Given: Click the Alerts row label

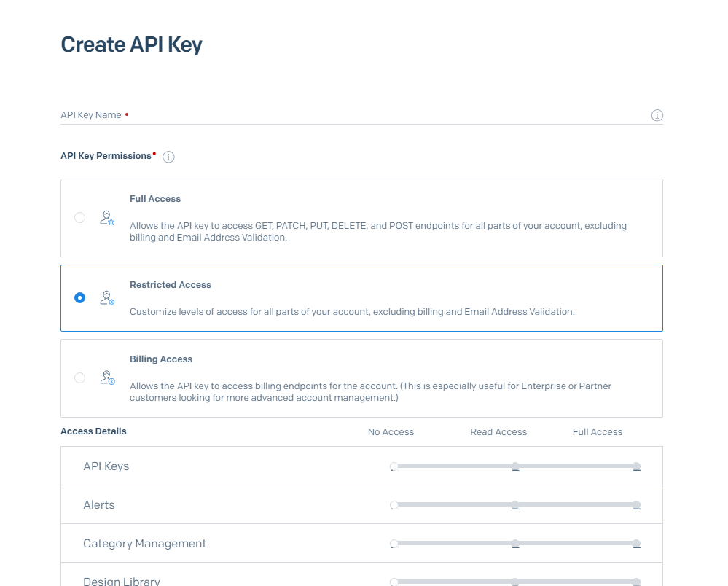Looking at the screenshot, I should coord(98,504).
